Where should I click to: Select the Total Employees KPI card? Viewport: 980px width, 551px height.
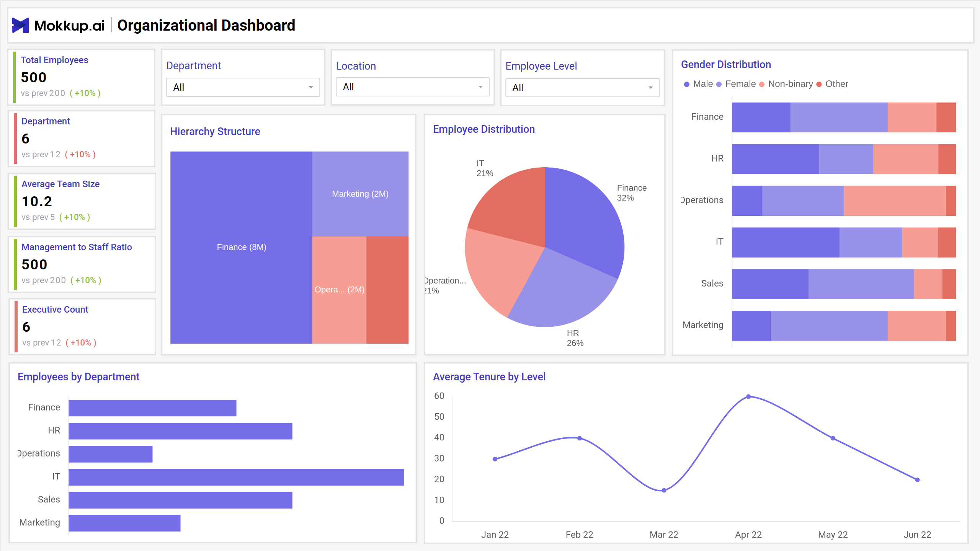click(x=82, y=77)
